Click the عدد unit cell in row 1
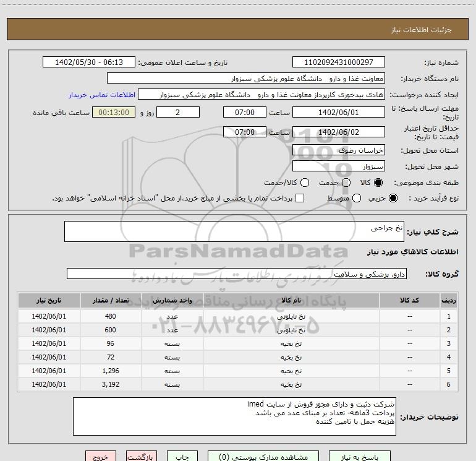The height and width of the screenshot is (461, 476). click(x=172, y=317)
